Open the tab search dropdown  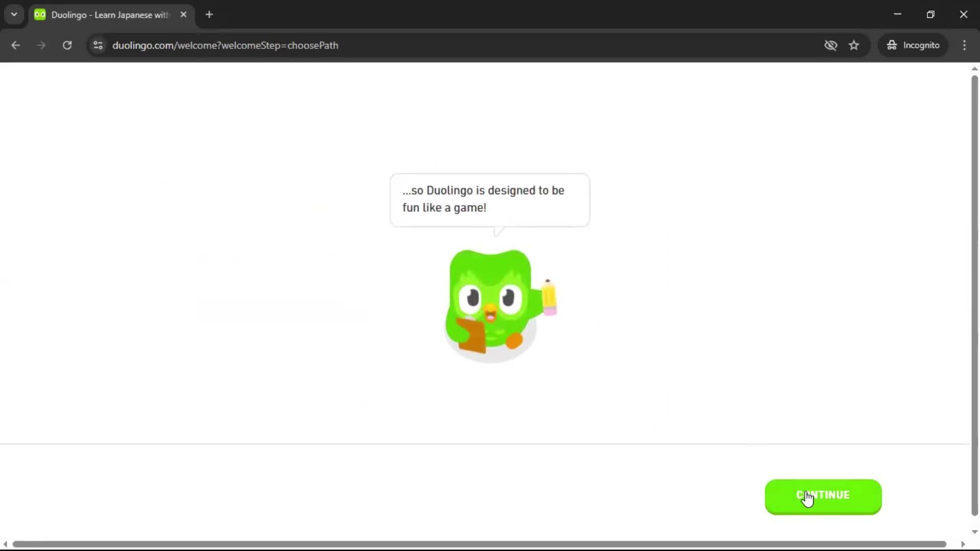coord(14,14)
